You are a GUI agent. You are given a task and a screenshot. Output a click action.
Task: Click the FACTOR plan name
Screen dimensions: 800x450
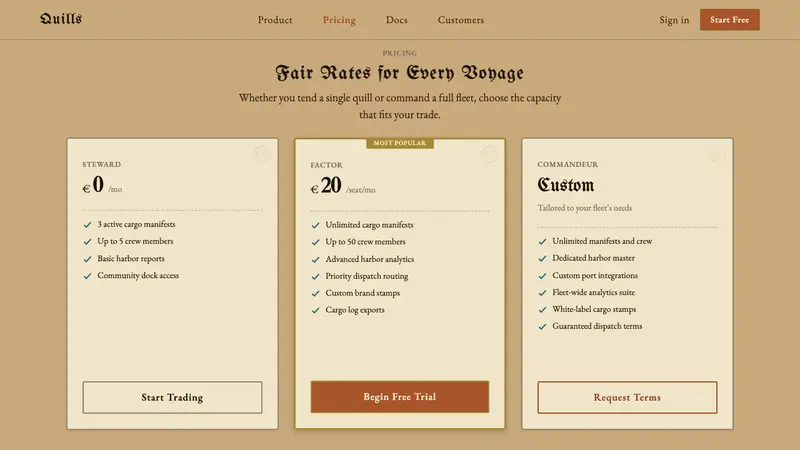tap(327, 165)
